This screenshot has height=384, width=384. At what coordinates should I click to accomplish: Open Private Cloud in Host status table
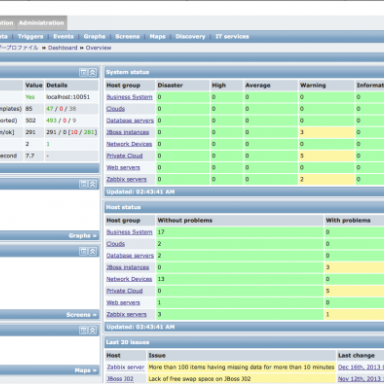(x=125, y=291)
